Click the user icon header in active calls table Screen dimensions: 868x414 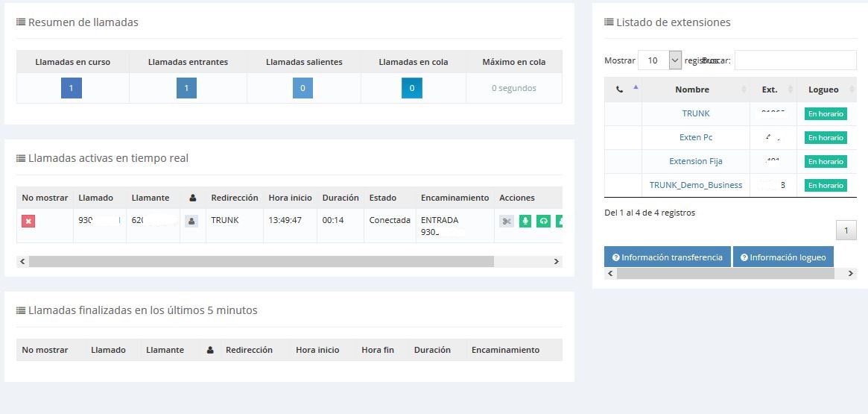pyautogui.click(x=192, y=198)
